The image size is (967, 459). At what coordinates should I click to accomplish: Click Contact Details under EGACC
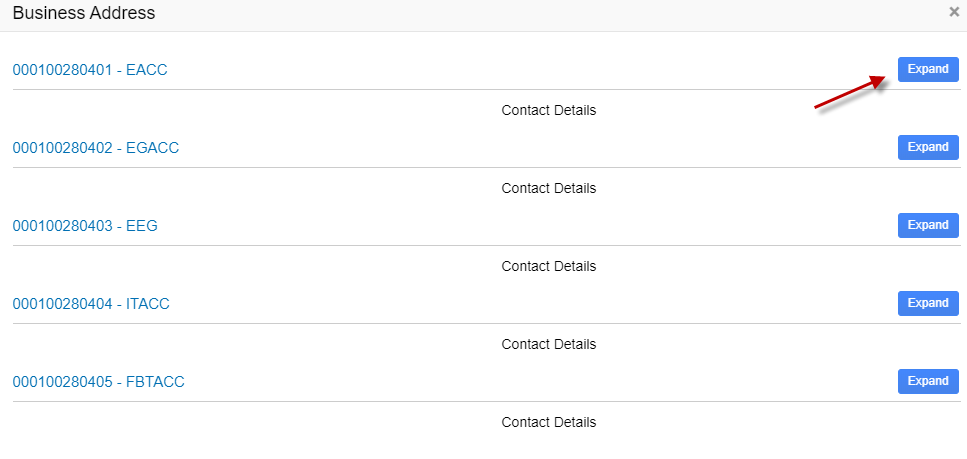548,188
